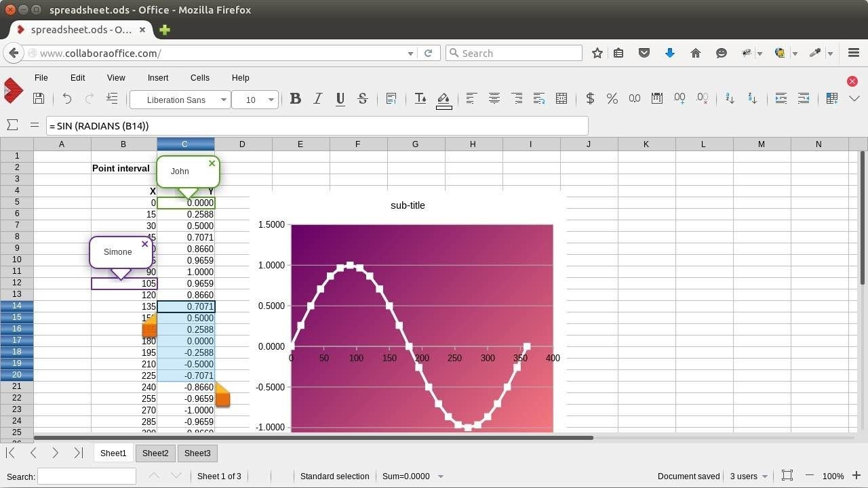Open the background fill color tool

(x=443, y=100)
